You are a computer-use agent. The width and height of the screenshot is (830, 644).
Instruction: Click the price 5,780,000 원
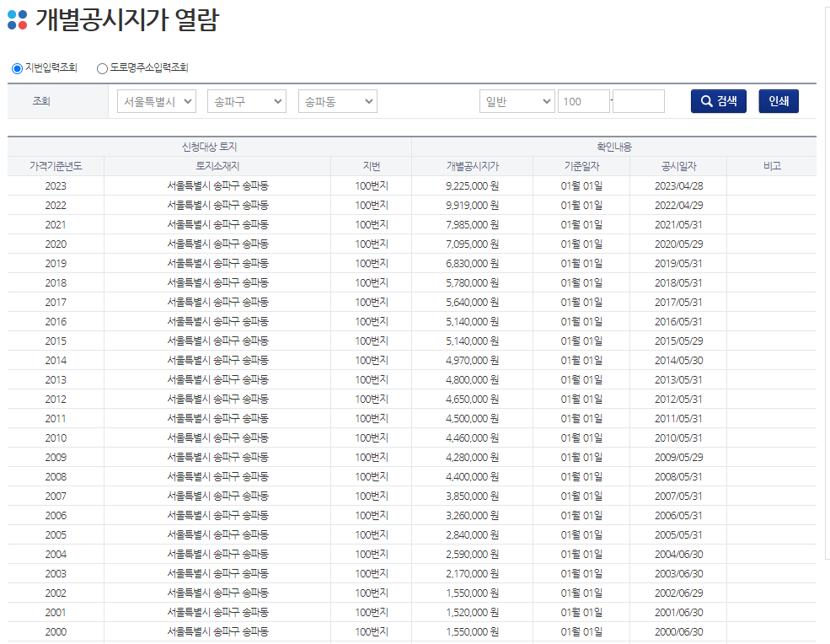tap(472, 283)
